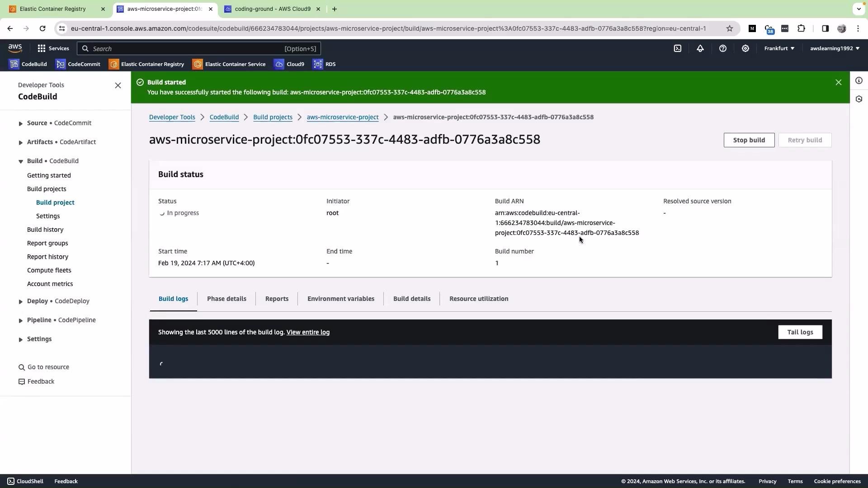Switch to the Phase details tab
The height and width of the screenshot is (488, 868).
tap(226, 299)
